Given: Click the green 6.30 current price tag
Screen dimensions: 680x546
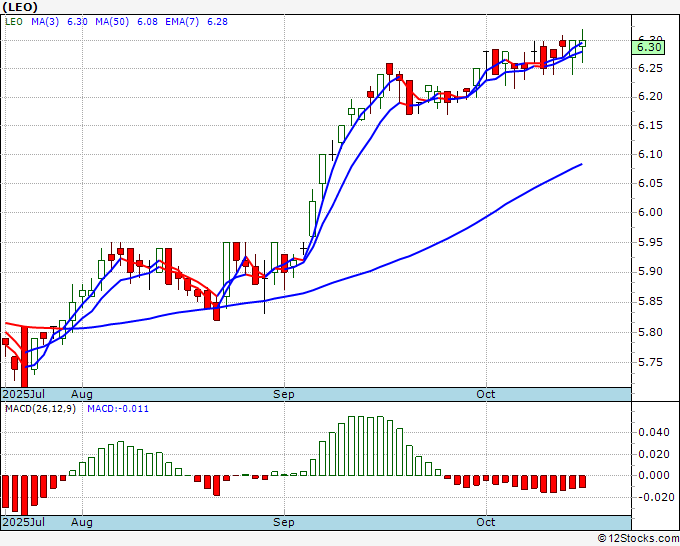Looking at the screenshot, I should click(648, 47).
